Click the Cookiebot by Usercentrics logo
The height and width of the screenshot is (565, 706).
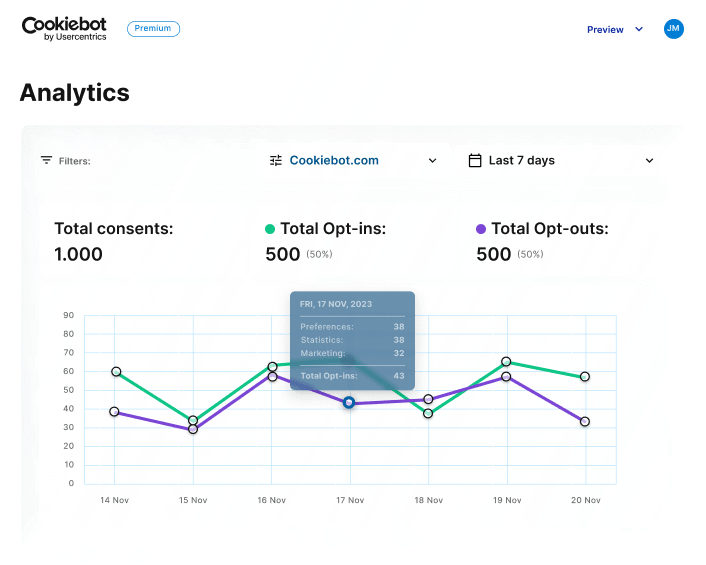point(64,29)
